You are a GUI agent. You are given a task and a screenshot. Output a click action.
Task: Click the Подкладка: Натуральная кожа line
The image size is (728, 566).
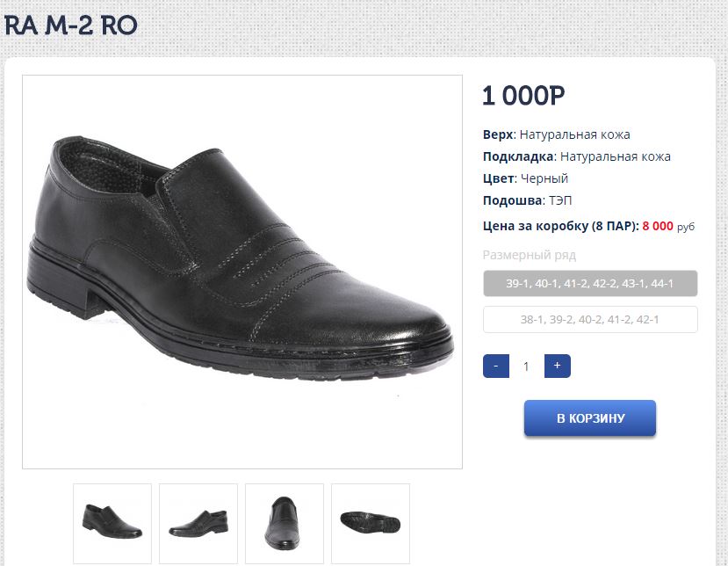pyautogui.click(x=576, y=156)
